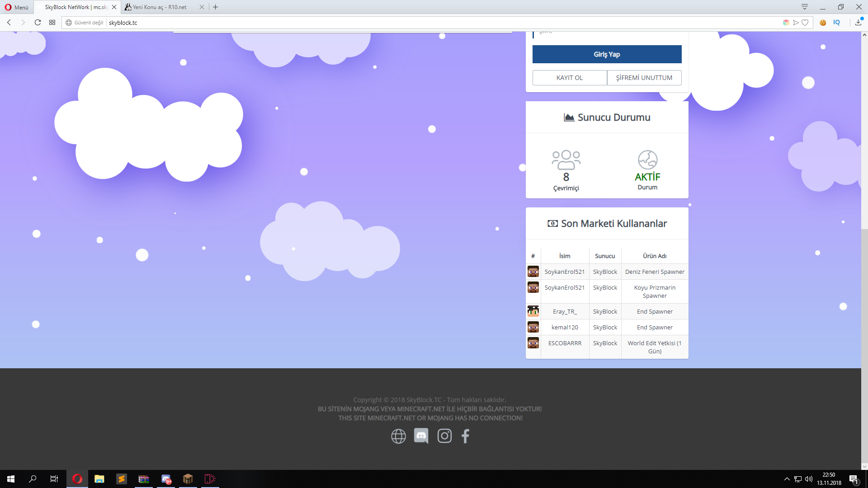Screen dimensions: 868x488
Task: Close the Yeni Konu aç - R10.net tab
Action: (202, 7)
